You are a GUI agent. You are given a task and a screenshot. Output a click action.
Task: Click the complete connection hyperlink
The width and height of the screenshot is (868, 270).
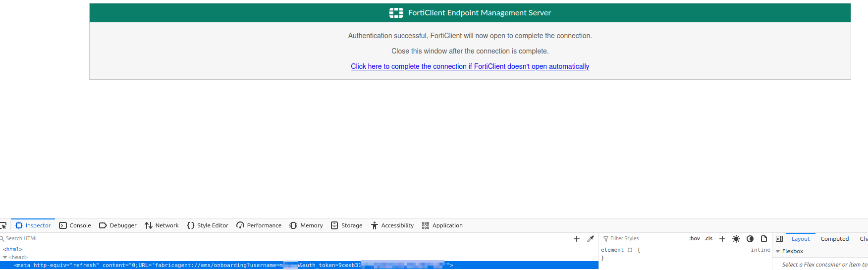470,66
